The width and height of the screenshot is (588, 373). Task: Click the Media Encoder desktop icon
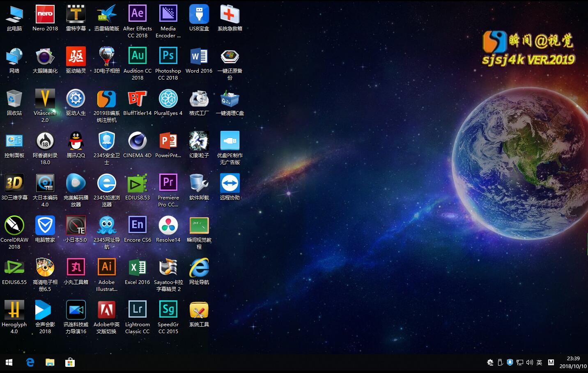(168, 14)
